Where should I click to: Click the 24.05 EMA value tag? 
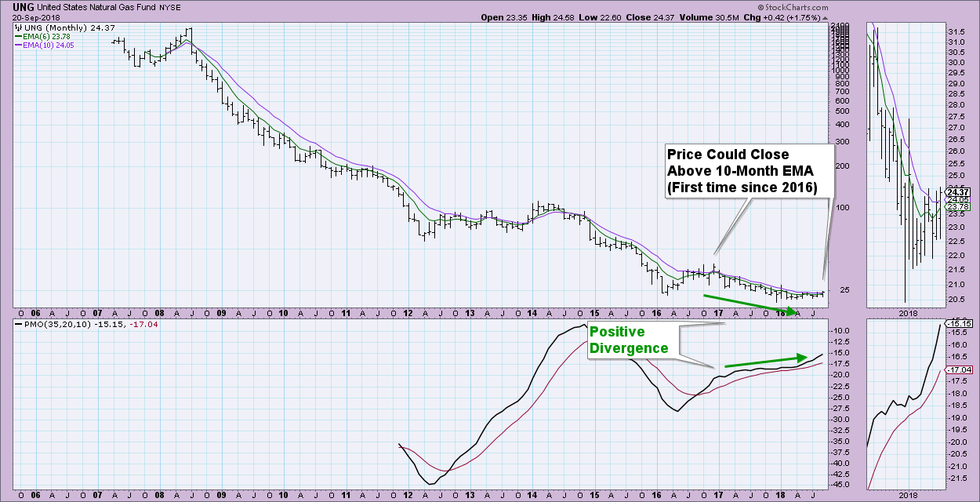958,199
